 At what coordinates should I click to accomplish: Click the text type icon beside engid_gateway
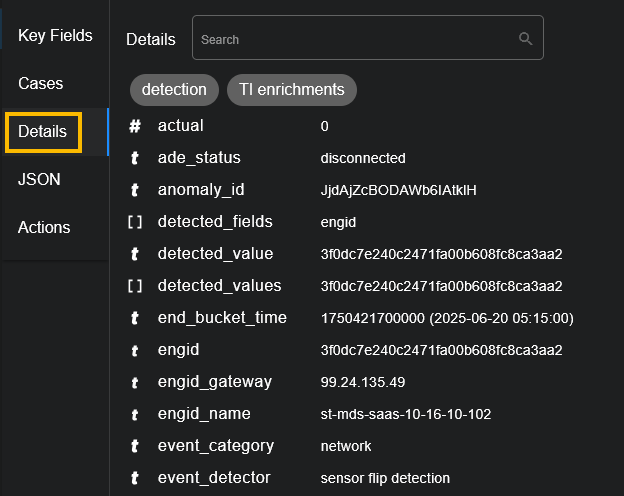click(x=135, y=382)
